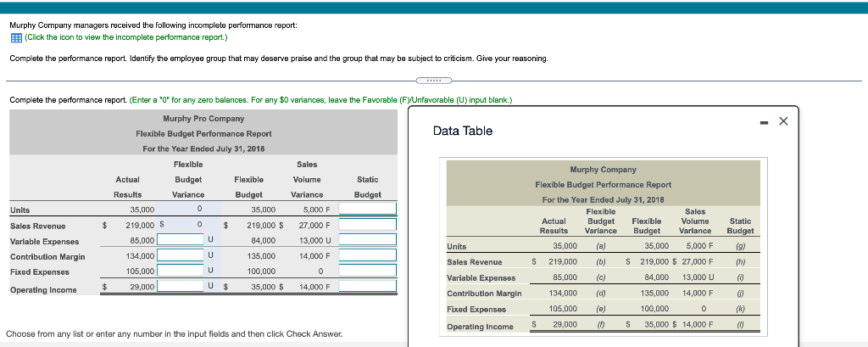The width and height of the screenshot is (868, 347).
Task: Click the 5,000 F units variance in left report
Action: point(317,210)
